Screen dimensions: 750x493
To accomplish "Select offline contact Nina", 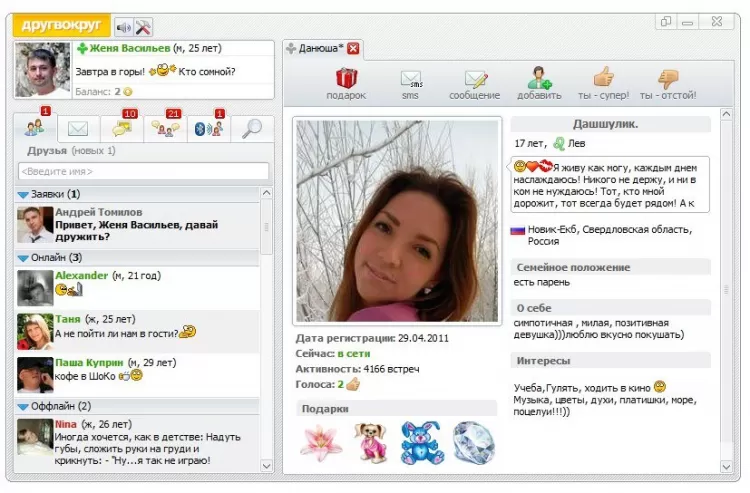I will pyautogui.click(x=138, y=442).
